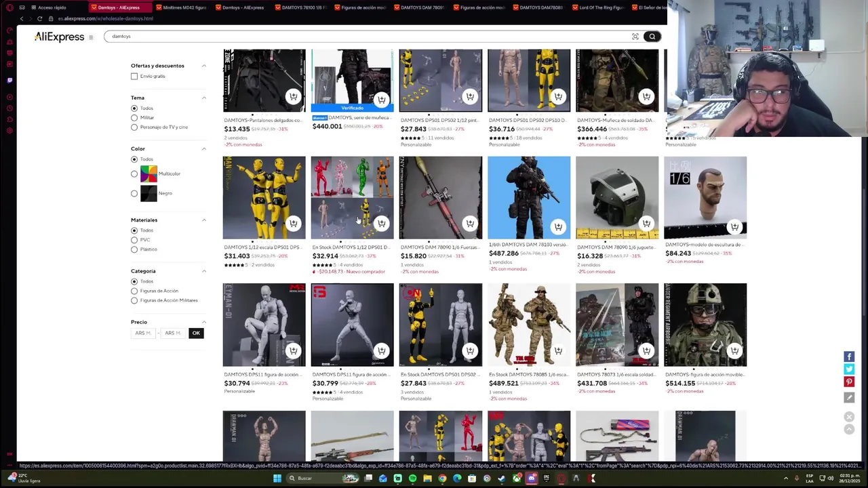Add the $16.328 helmet item to cart

pyautogui.click(x=646, y=223)
